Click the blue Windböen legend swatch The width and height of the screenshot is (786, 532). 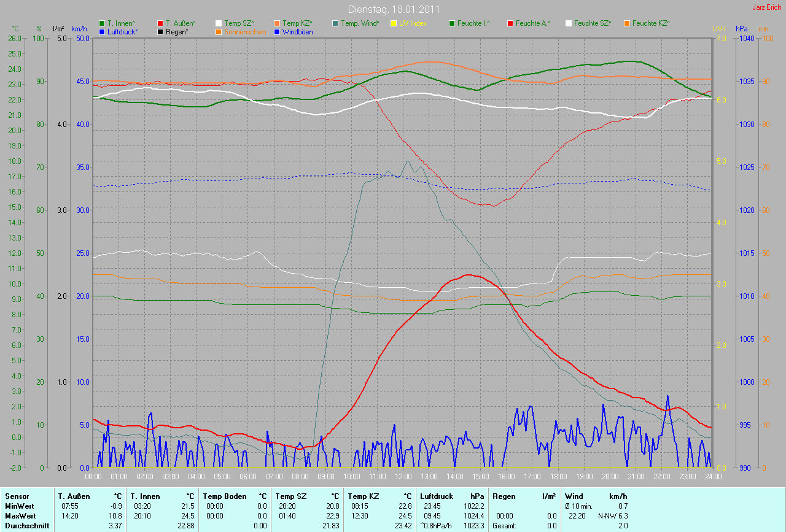point(277,31)
